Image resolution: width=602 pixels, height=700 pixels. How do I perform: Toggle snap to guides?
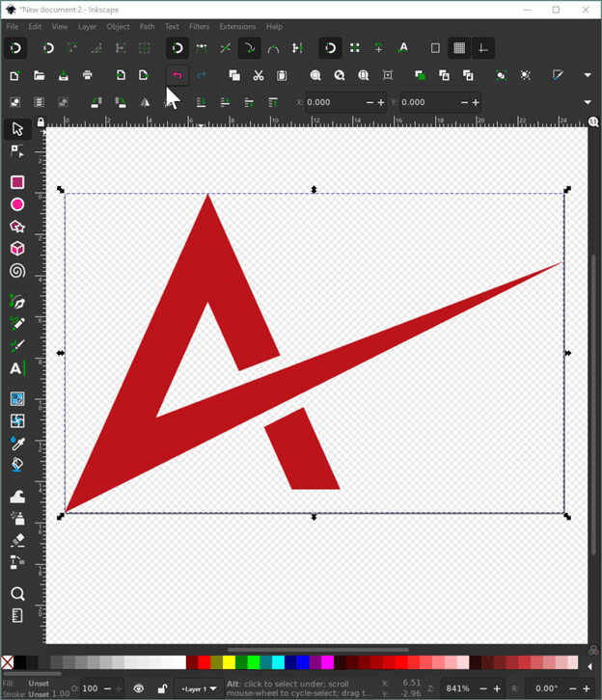[482, 48]
